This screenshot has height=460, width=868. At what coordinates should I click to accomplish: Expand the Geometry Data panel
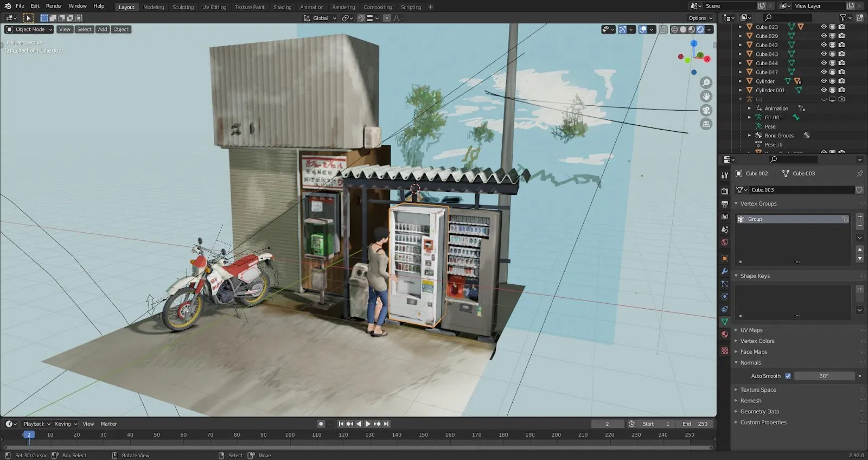pyautogui.click(x=759, y=411)
